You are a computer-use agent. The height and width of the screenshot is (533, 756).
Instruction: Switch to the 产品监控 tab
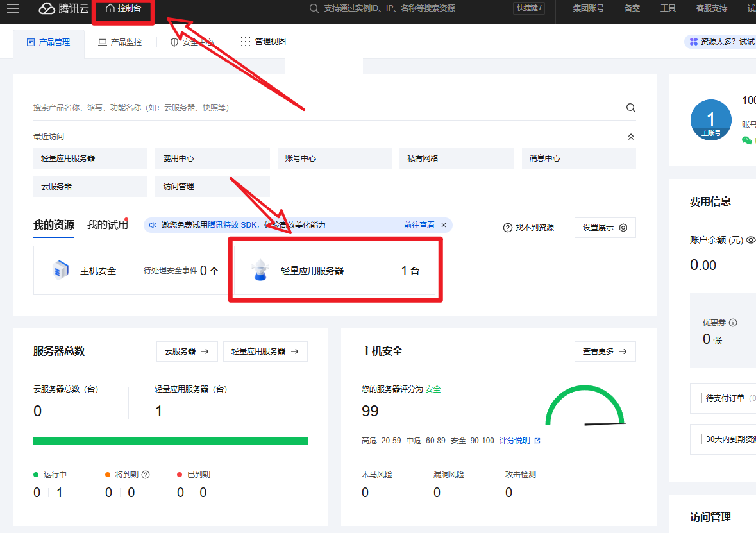click(120, 42)
